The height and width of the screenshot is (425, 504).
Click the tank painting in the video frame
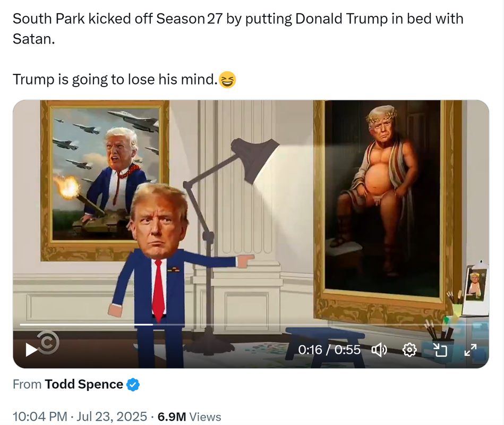(x=105, y=180)
